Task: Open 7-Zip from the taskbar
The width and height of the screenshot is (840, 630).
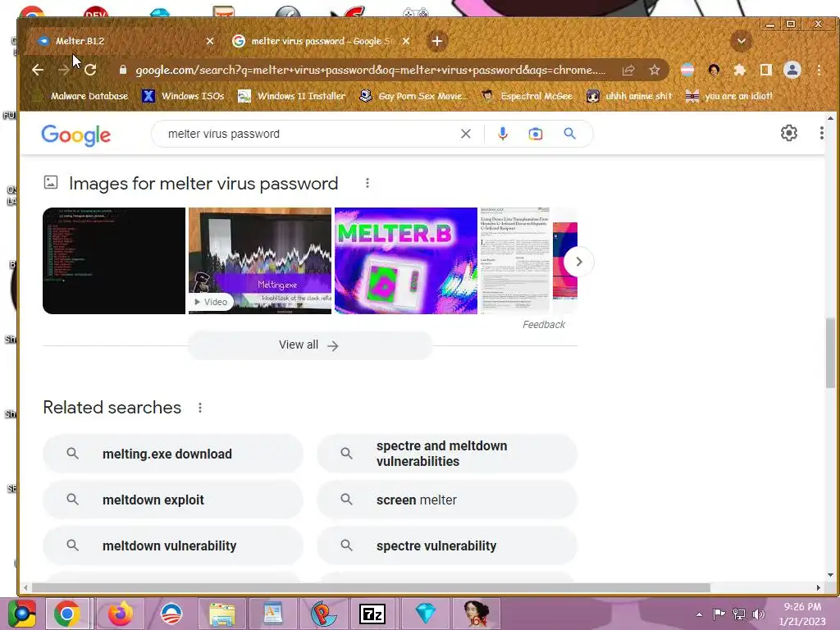Action: [x=372, y=614]
